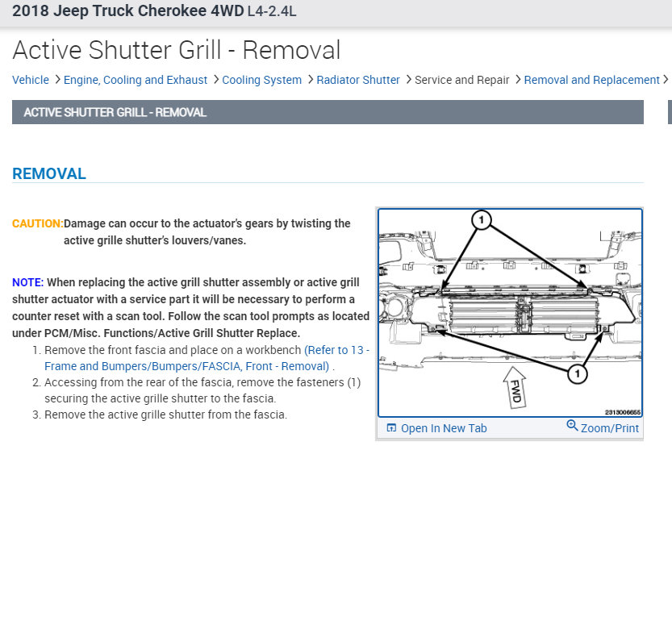Click chevron after Vehicle breadcrumb
672x625 pixels.
click(x=57, y=80)
